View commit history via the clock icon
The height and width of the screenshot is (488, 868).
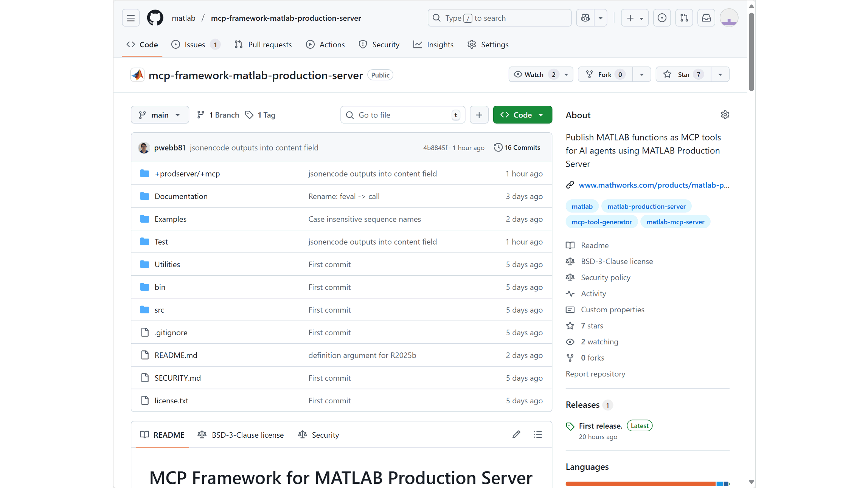point(498,147)
